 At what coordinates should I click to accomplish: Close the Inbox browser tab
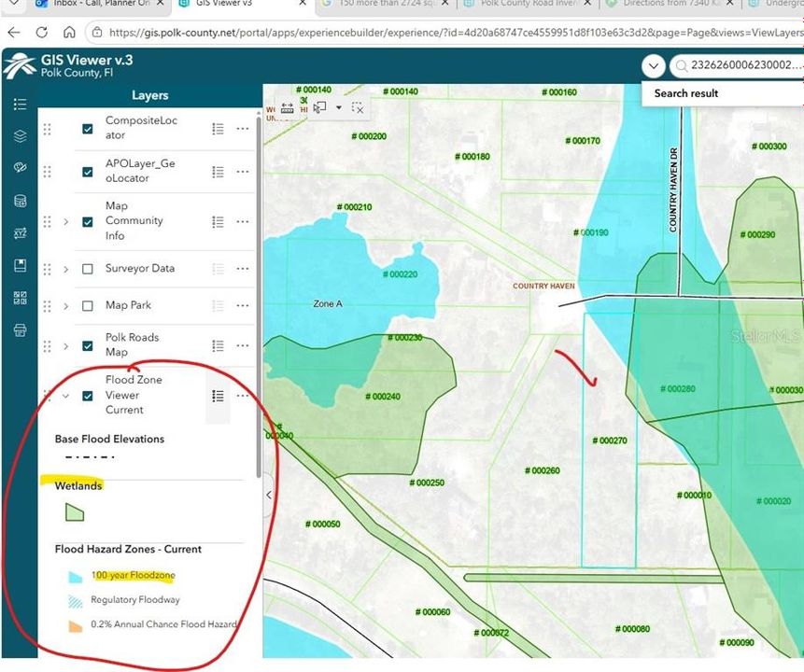tap(160, 4)
